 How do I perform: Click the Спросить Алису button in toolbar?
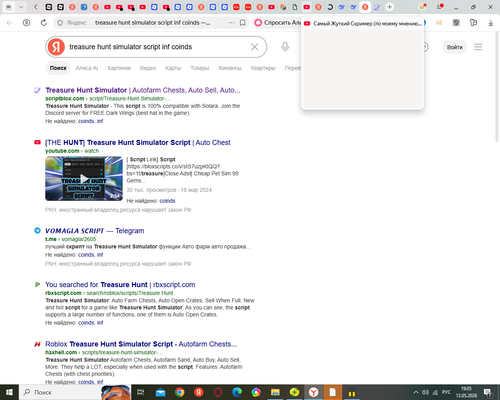point(277,23)
